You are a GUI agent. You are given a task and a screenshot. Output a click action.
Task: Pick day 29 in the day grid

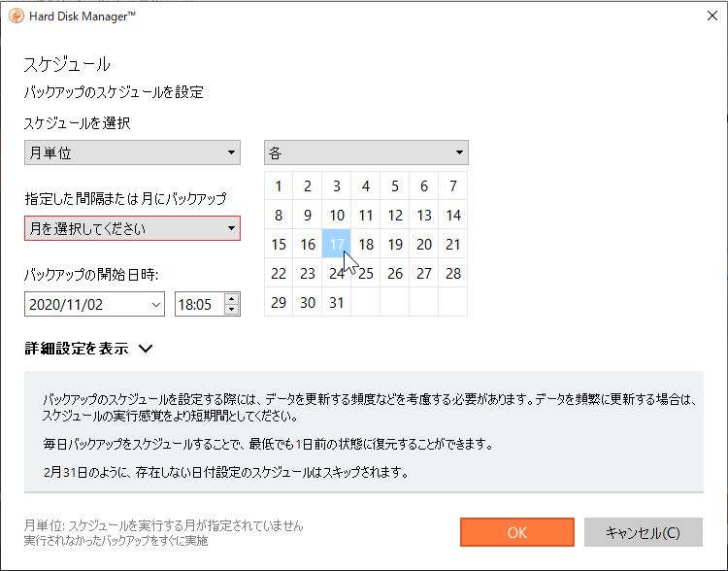279,302
